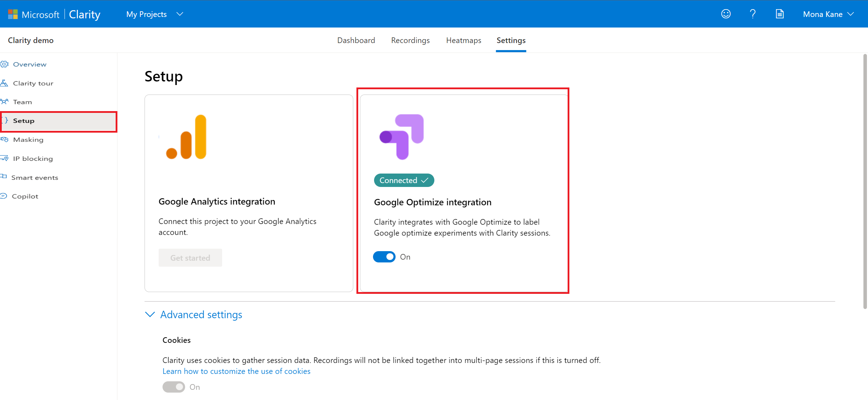Screen dimensions: 868x400
Task: Click the Google Analytics logo
Action: pos(186,137)
